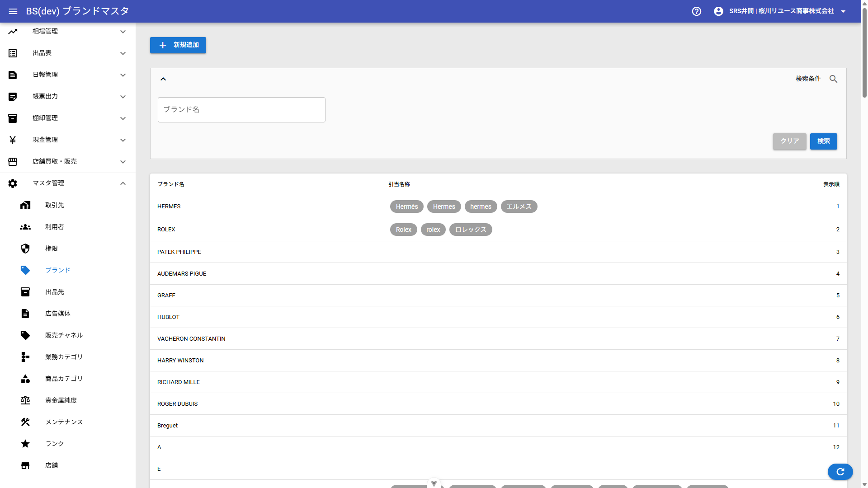Click the マスタ管理 gear icon
868x488 pixels.
pos(13,183)
